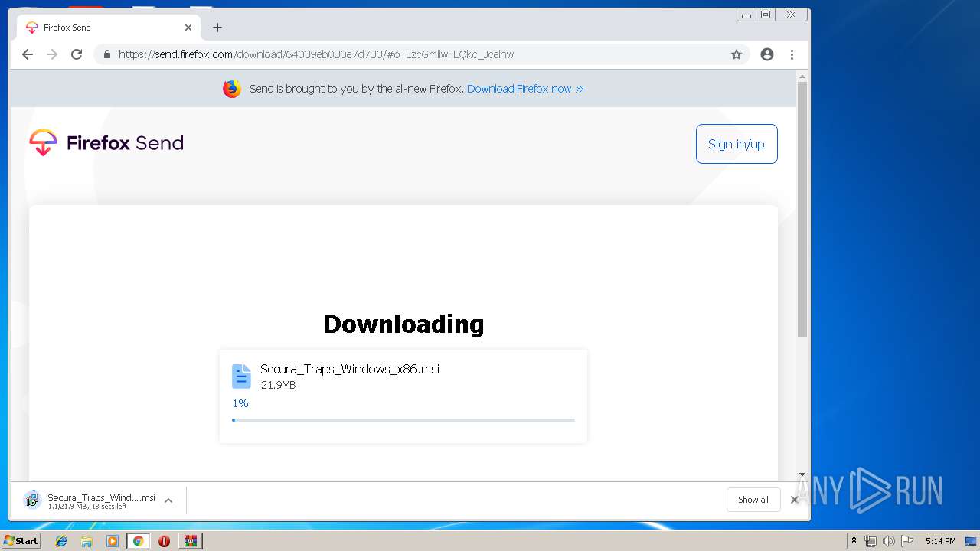
Task: Click the browser forward arrow
Action: pos(52,54)
